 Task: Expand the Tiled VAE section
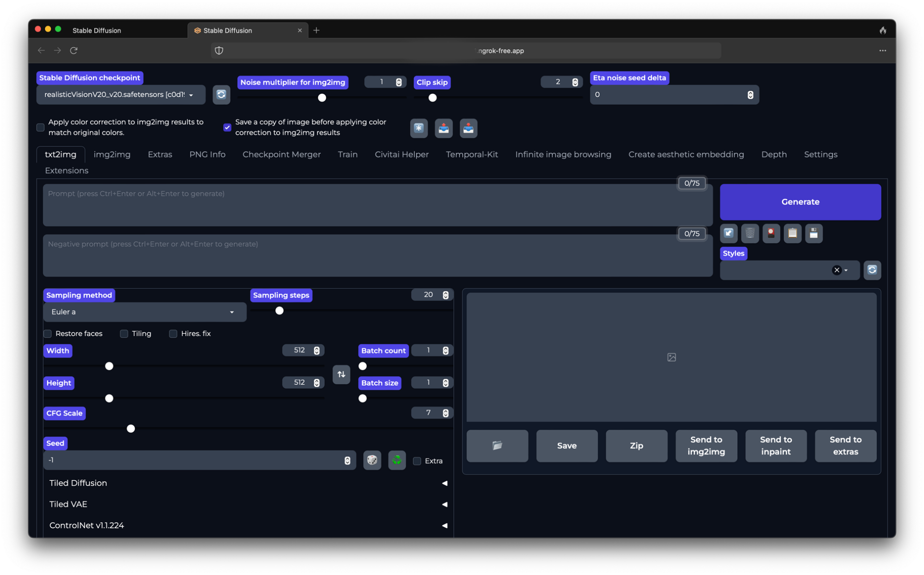248,504
